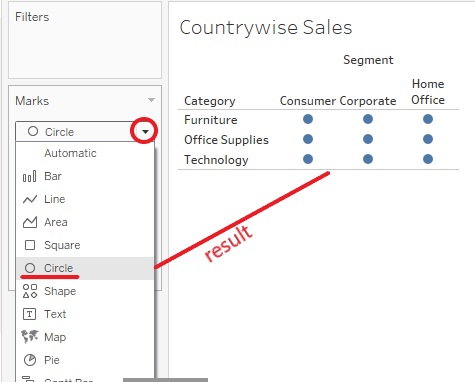This screenshot has height=382, width=475.
Task: Select the Segment column header
Action: click(x=368, y=60)
